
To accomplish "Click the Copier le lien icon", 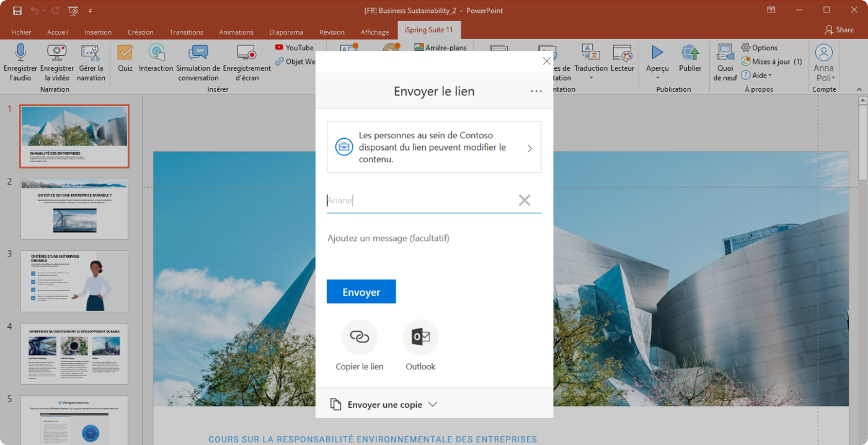I will click(x=360, y=337).
